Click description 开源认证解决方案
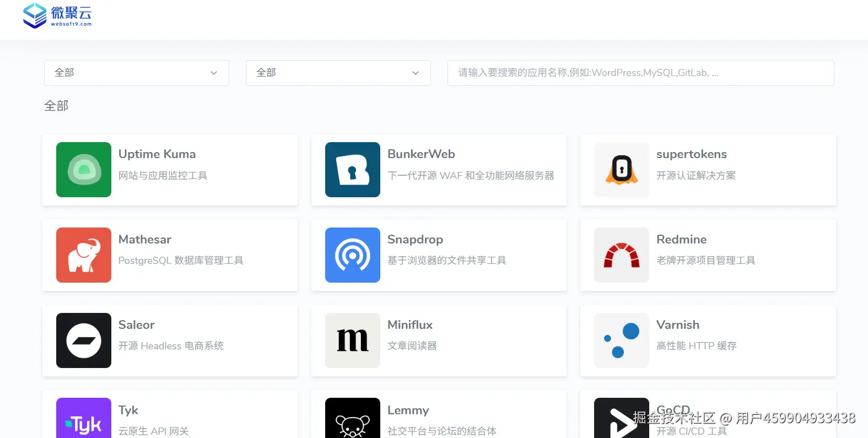Viewport: 868px width, 438px height. 696,176
